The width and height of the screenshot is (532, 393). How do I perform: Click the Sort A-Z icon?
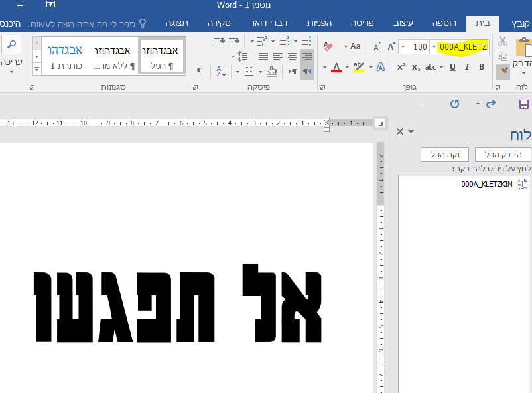pos(221,71)
